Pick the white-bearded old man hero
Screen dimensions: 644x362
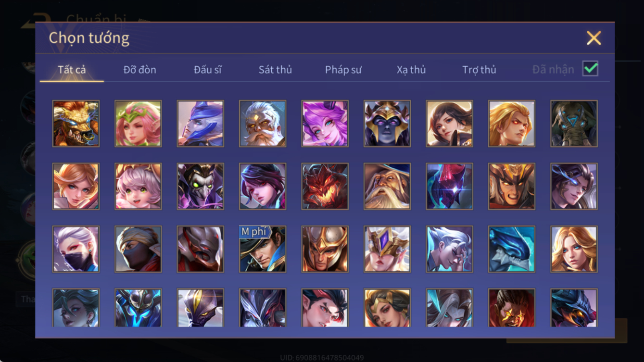pyautogui.click(x=263, y=124)
